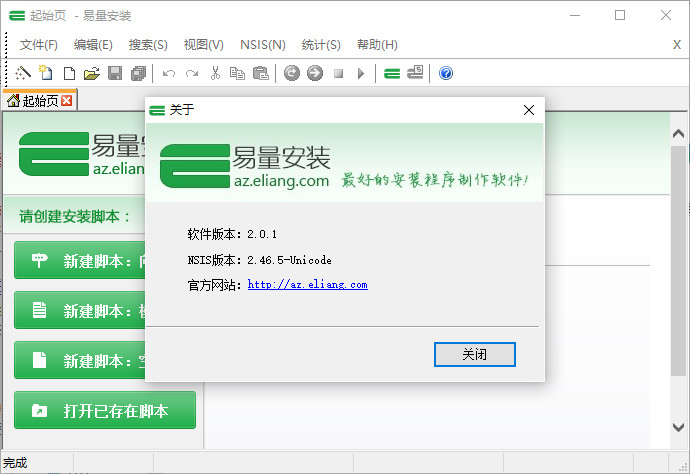The height and width of the screenshot is (474, 690).
Task: Open the 编辑(E) menu
Action: click(93, 45)
